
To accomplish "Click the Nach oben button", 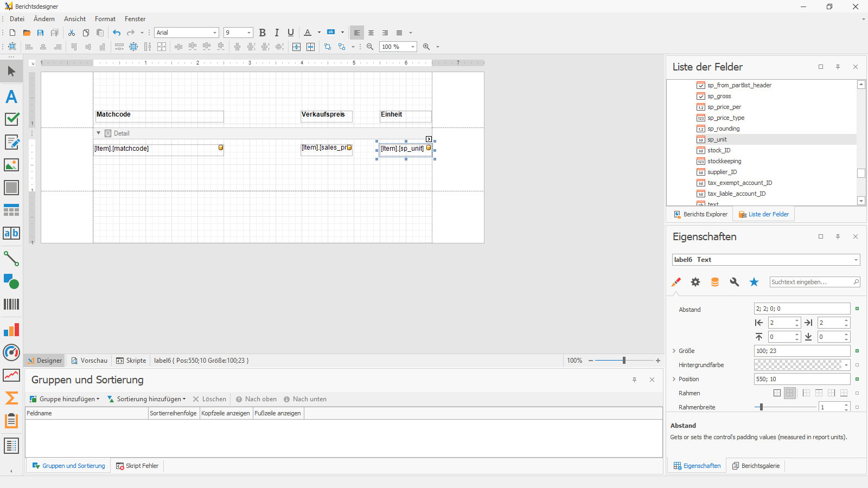I will [256, 399].
